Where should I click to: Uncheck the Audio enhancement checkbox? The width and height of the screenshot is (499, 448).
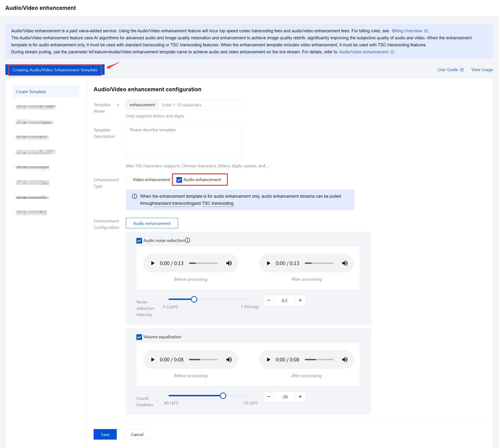coord(179,180)
